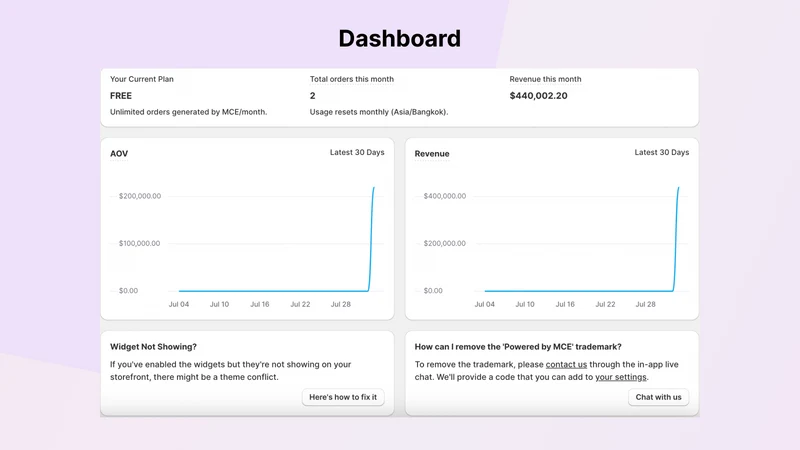
Task: Open the "Chat with us" button
Action: pyautogui.click(x=658, y=397)
